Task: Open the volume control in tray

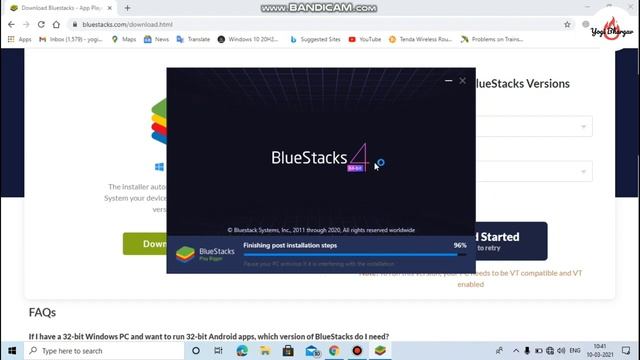Action: tap(561, 351)
